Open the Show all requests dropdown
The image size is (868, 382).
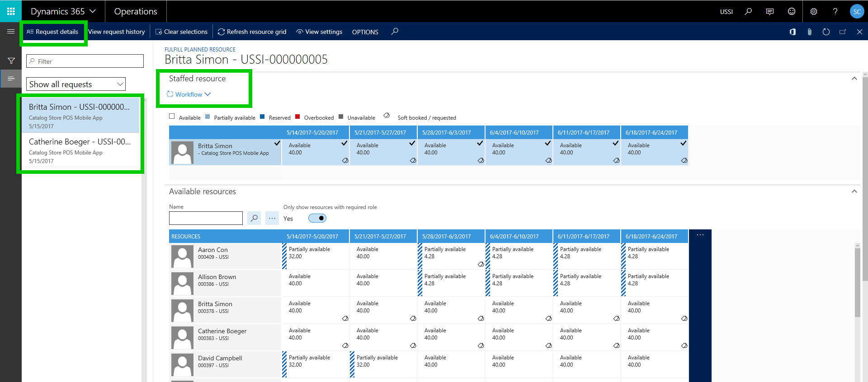tap(76, 84)
